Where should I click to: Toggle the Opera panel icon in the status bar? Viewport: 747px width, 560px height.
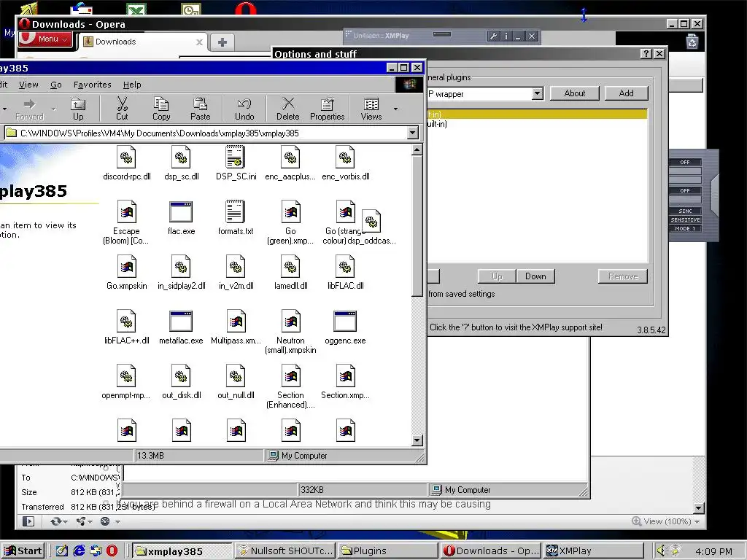[28, 521]
